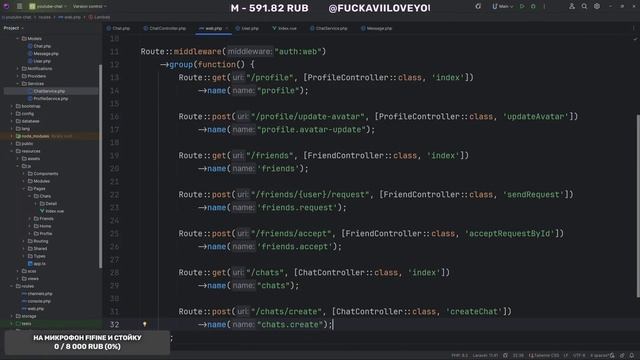Open console.php in the routes folder

coord(36,301)
